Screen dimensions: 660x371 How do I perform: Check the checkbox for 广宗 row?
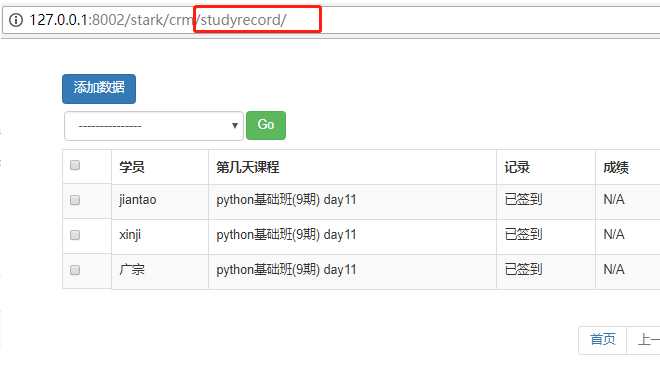click(x=75, y=270)
